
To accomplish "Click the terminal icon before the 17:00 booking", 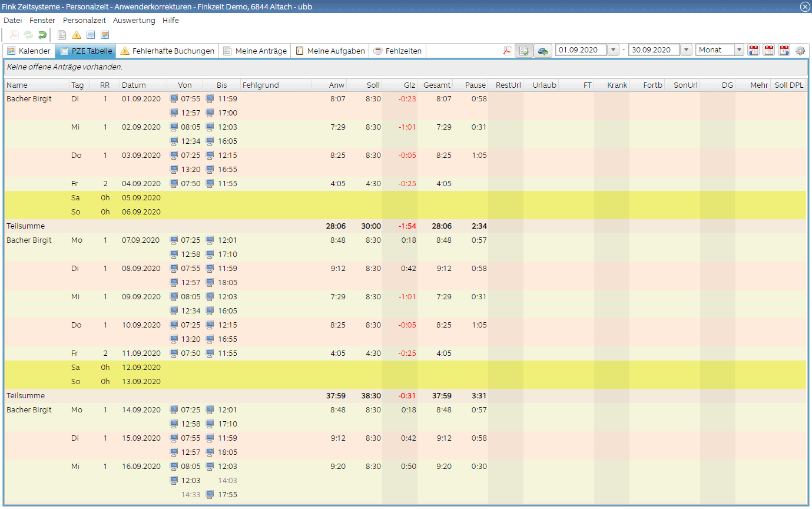I will (210, 113).
